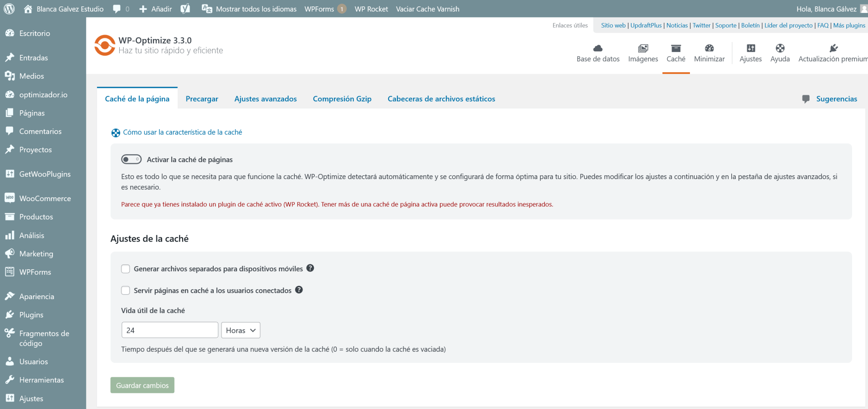Switch to Cabeceras de archivos estáticos tab
The height and width of the screenshot is (409, 868).
pyautogui.click(x=441, y=99)
